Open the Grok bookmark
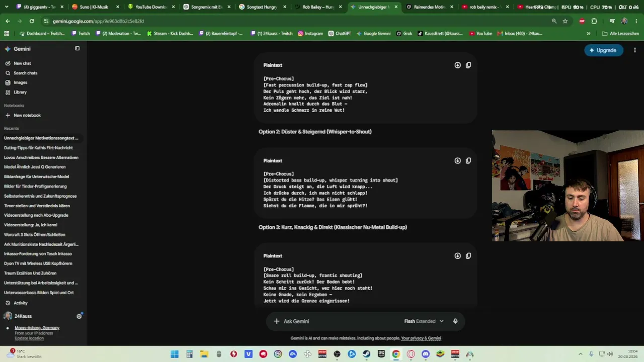This screenshot has height=362, width=644. [404, 34]
